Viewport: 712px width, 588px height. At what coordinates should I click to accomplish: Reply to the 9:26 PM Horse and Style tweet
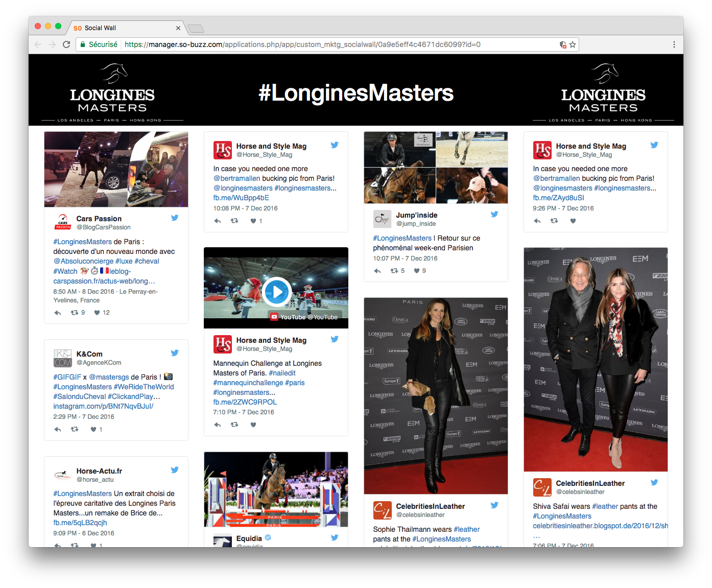click(x=537, y=221)
